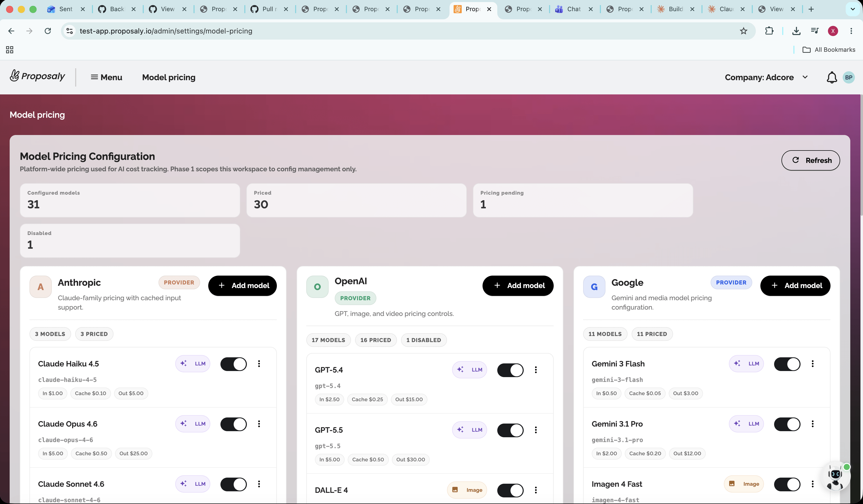The image size is (863, 504).
Task: Bookmark this page with the star icon
Action: tap(743, 31)
